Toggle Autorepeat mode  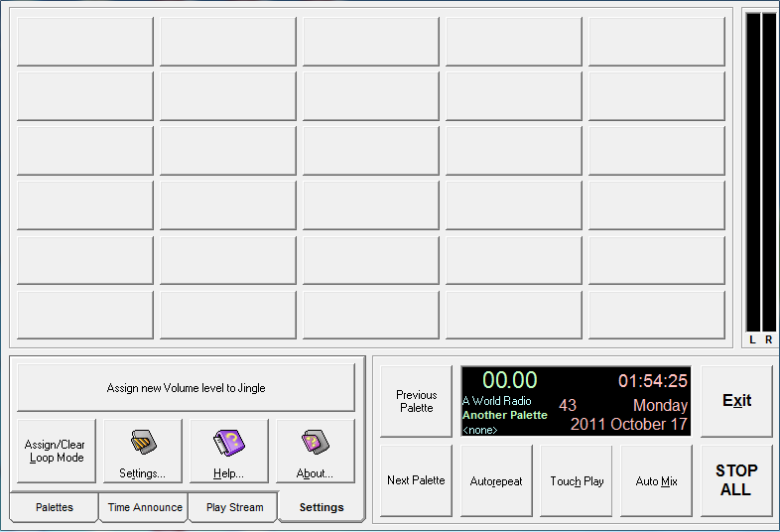pos(496,480)
